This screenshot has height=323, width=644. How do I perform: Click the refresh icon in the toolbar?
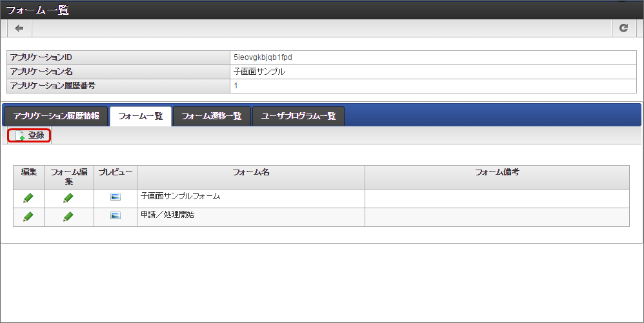pos(623,28)
